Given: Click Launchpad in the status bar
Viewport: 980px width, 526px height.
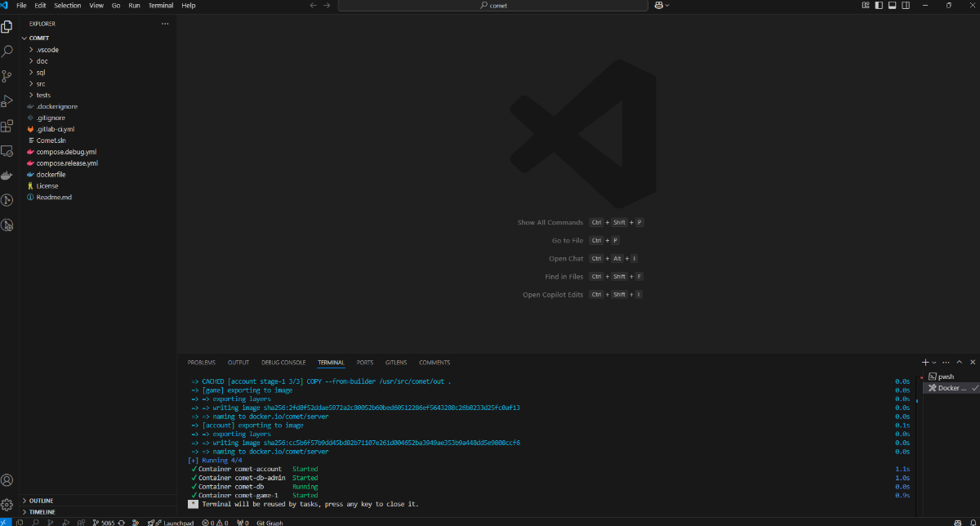Looking at the screenshot, I should point(178,523).
